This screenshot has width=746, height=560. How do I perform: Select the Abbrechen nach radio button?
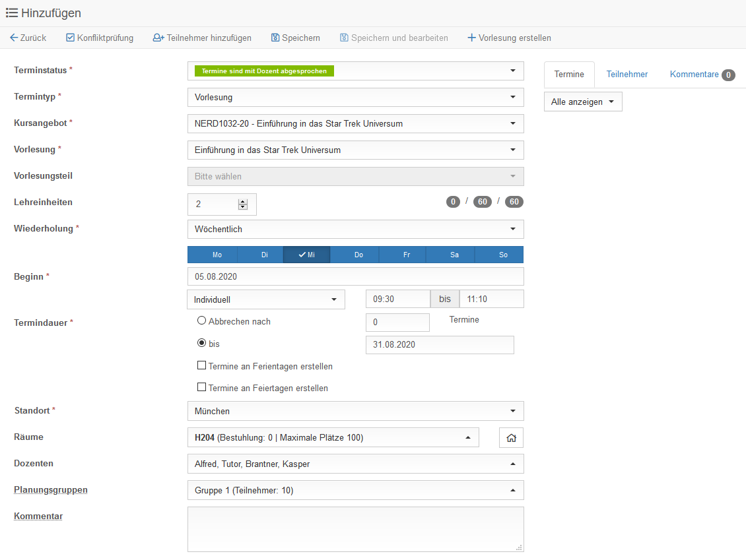202,321
